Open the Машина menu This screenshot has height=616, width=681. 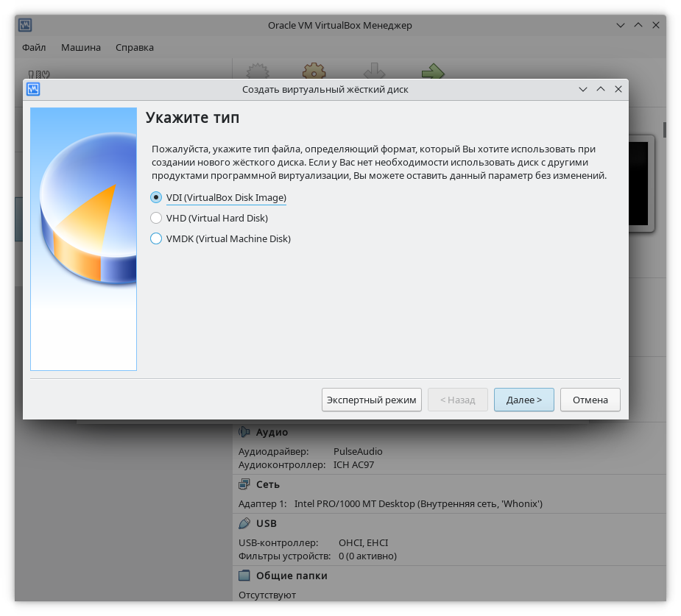pos(81,47)
